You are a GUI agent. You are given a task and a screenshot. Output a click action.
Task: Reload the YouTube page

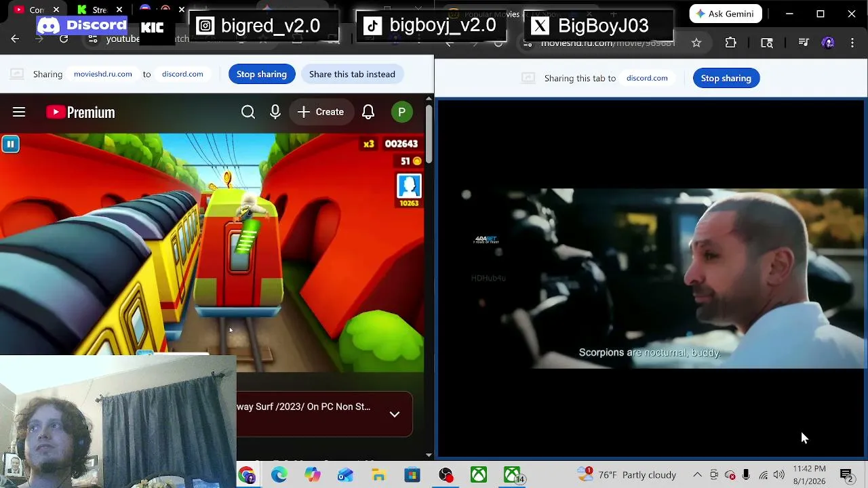tap(64, 39)
